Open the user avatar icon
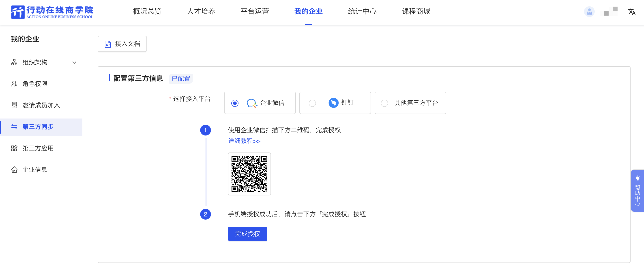Image resolution: width=644 pixels, height=271 pixels. coord(589,11)
